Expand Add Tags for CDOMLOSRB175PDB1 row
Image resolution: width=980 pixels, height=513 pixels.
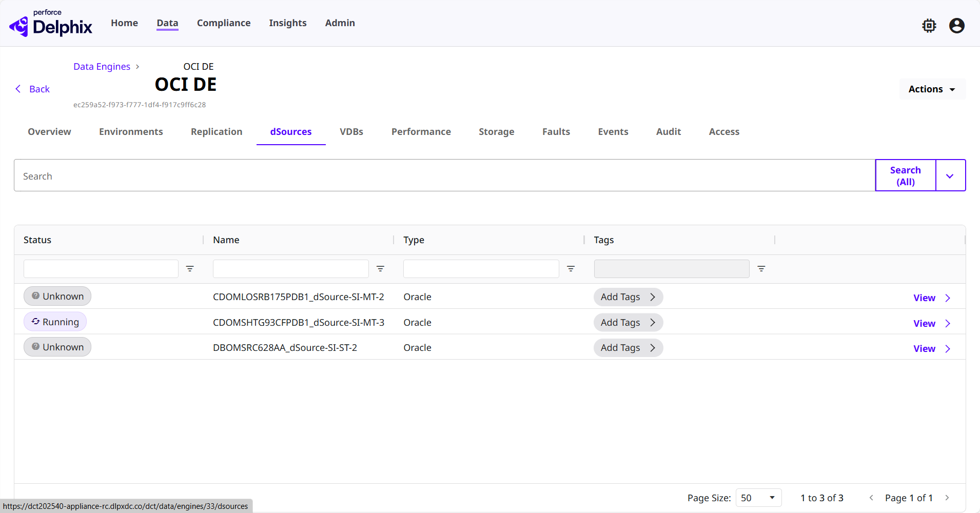(628, 297)
